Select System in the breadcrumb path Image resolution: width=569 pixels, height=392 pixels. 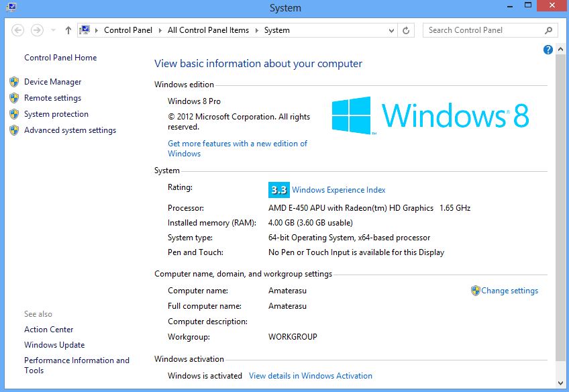coord(277,30)
